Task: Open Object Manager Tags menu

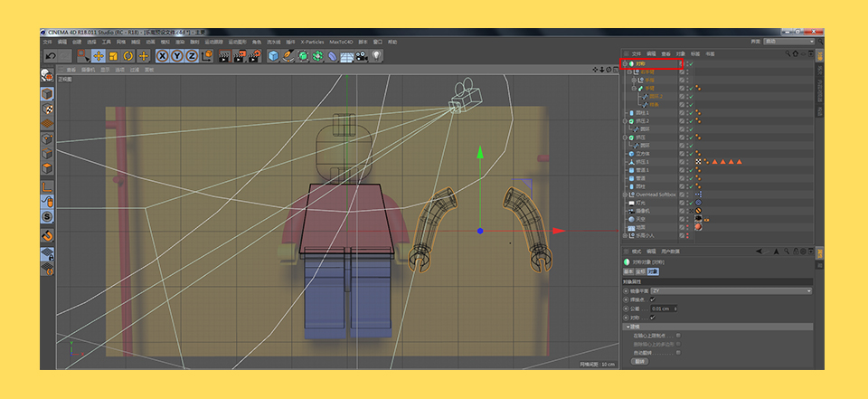Action: click(x=695, y=53)
